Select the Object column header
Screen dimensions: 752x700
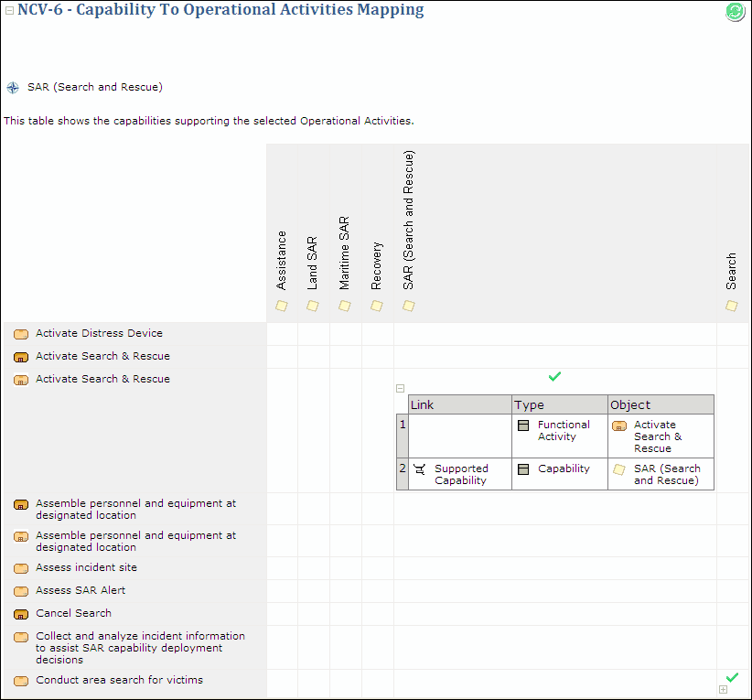[x=660, y=404]
